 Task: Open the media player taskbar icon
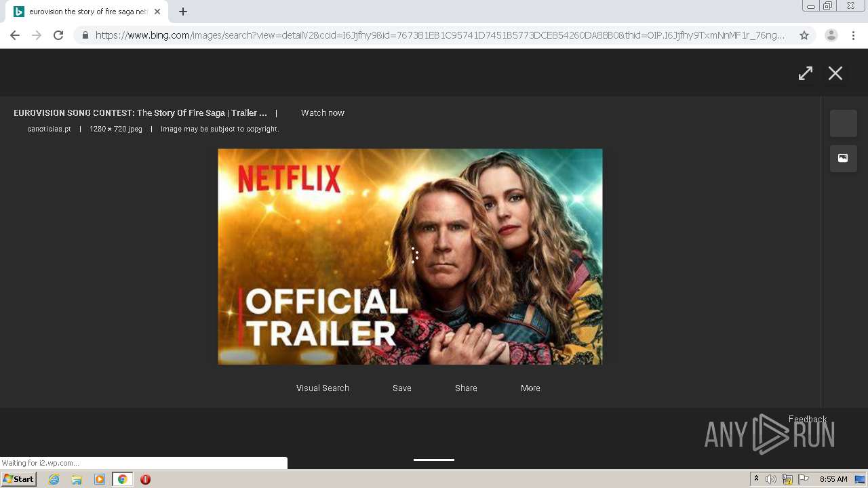[x=100, y=479]
